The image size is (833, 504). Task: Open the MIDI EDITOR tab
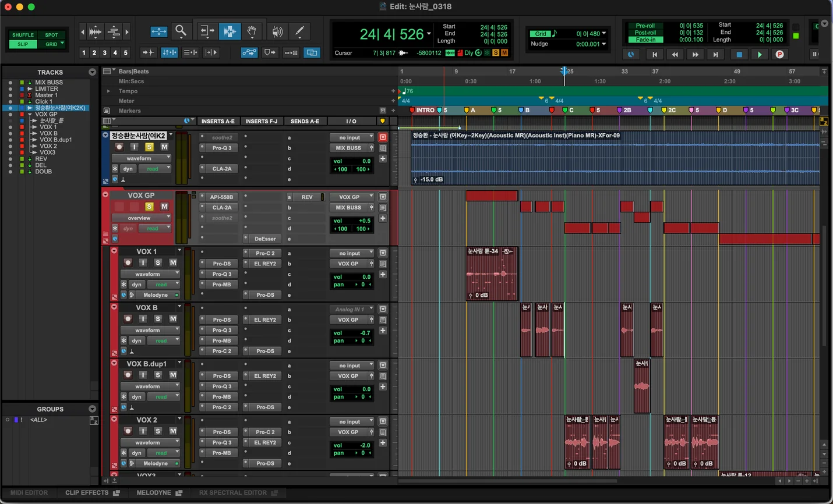29,493
